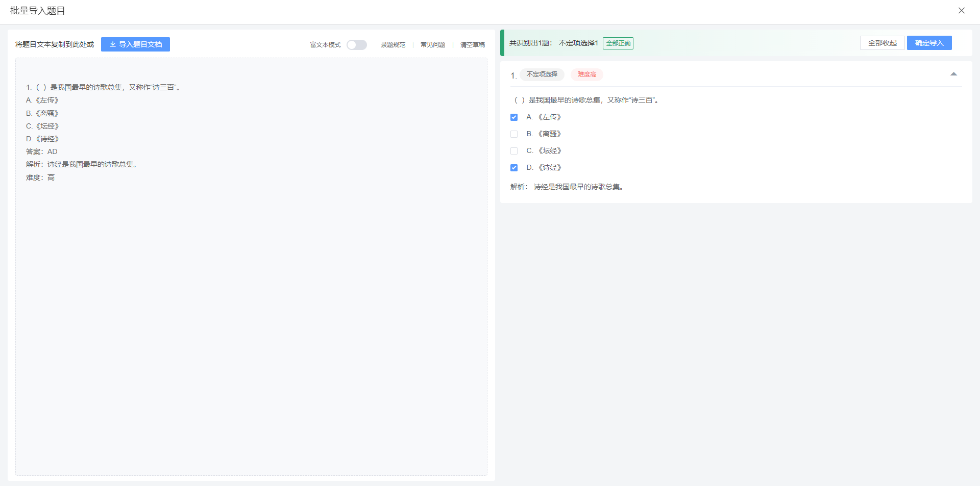Click the 难度：高 line in the editor
980x486 pixels.
tap(40, 177)
